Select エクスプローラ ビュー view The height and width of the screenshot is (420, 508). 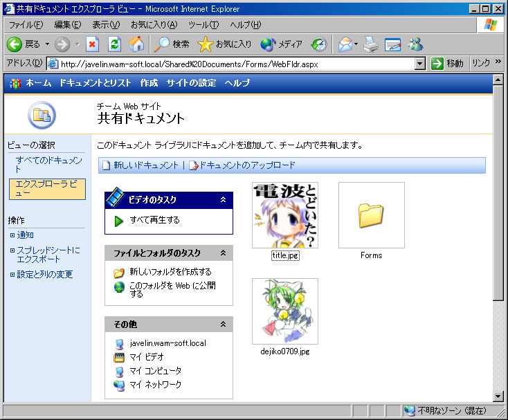coord(47,189)
